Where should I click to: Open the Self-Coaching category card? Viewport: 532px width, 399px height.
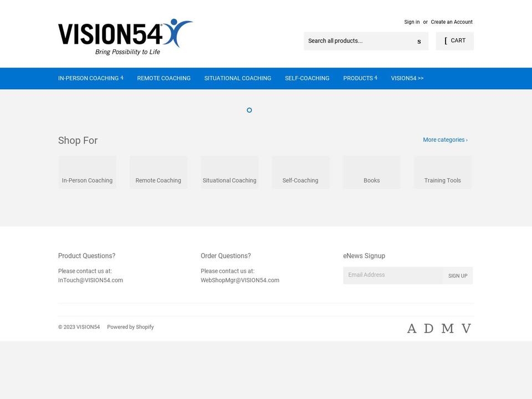pos(300,172)
